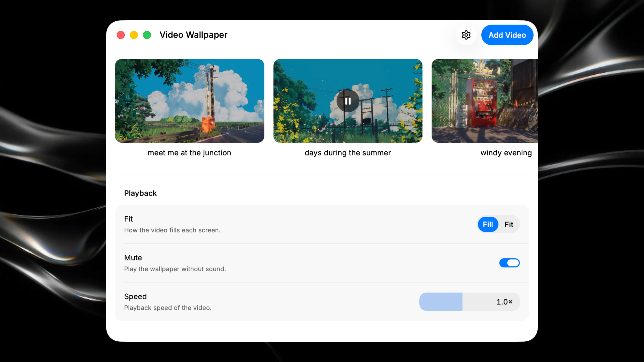Screen dimensions: 644x362
Task: Select the Fit segment in the Fill/Fit control
Action: tap(509, 224)
